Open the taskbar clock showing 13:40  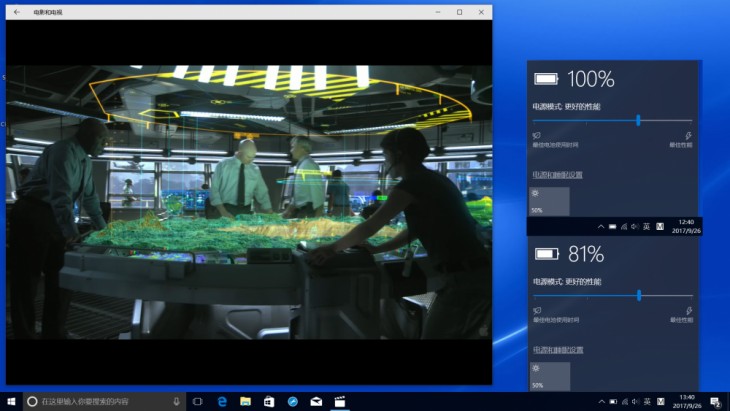[x=686, y=401]
